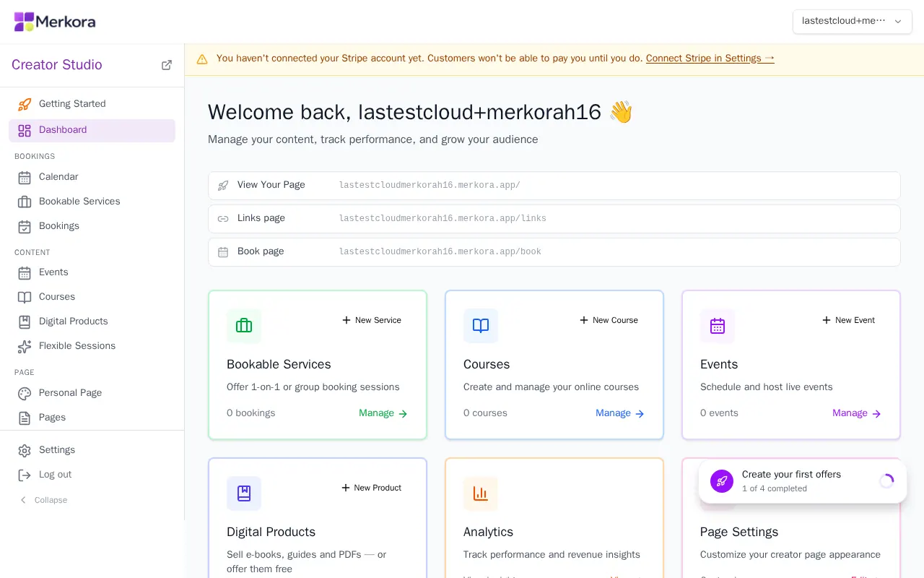Click the Bookable Services briefcase sidebar icon

25,202
